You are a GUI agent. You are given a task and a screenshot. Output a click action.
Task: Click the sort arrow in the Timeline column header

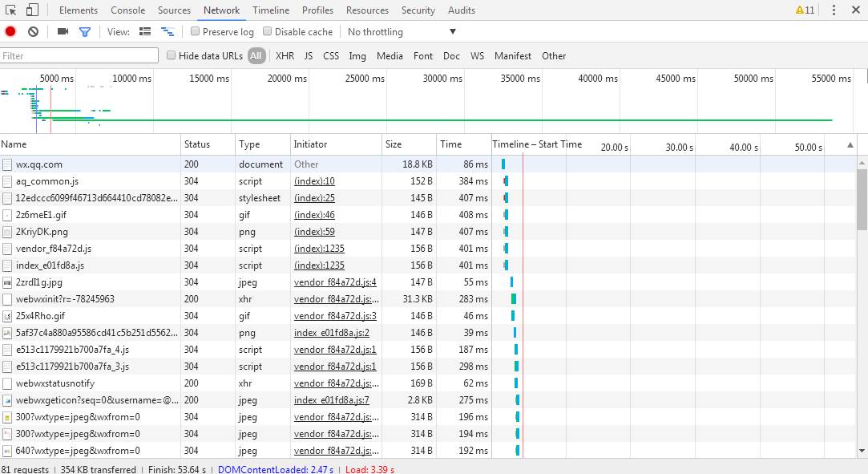tap(850, 145)
